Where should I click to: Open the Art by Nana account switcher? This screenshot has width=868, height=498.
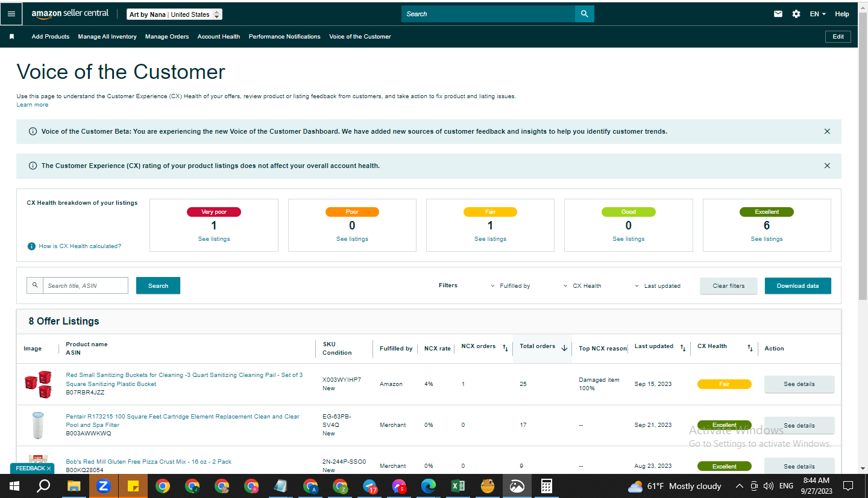point(175,14)
